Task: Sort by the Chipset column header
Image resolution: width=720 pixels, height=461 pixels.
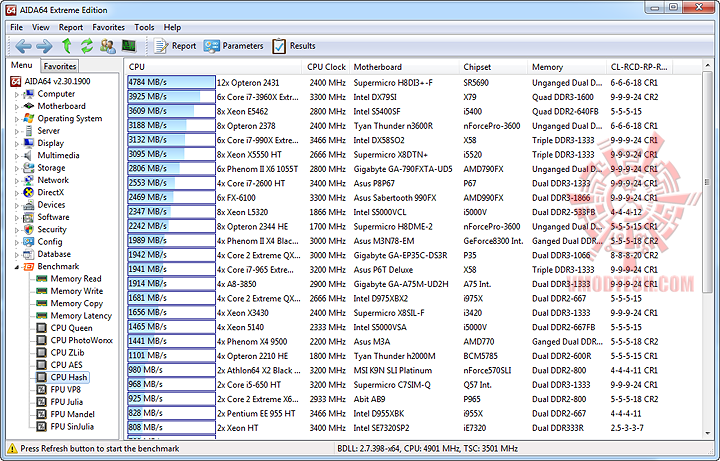Action: coord(493,67)
